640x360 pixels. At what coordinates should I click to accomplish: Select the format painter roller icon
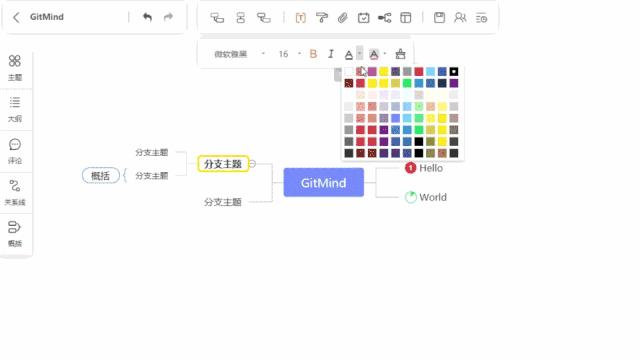(x=322, y=18)
